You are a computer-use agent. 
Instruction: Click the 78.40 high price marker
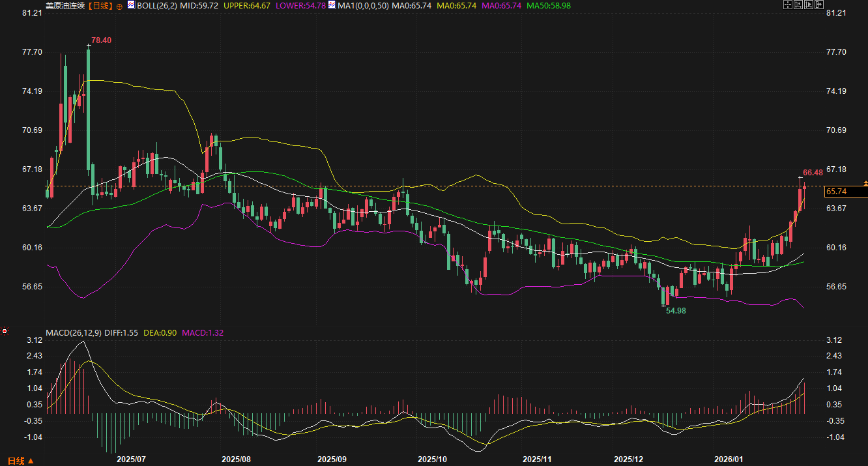pos(101,40)
